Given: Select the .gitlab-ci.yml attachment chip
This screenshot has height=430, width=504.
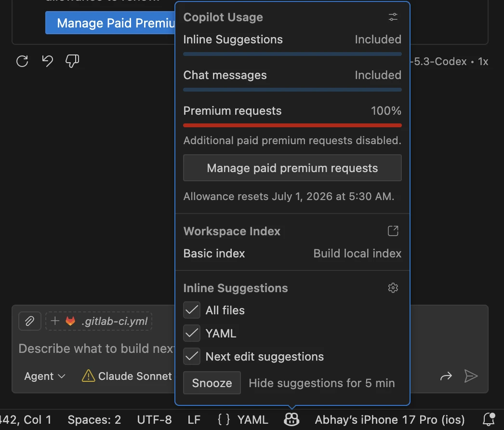Looking at the screenshot, I should [x=99, y=321].
